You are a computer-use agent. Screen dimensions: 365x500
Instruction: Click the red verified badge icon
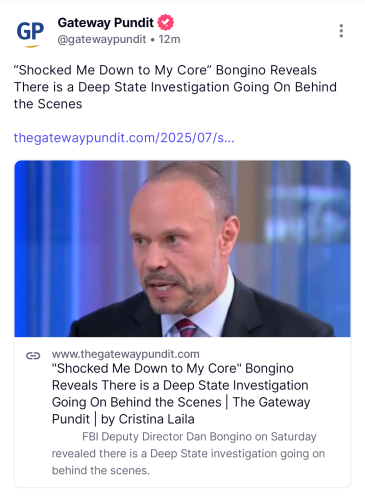click(x=165, y=23)
